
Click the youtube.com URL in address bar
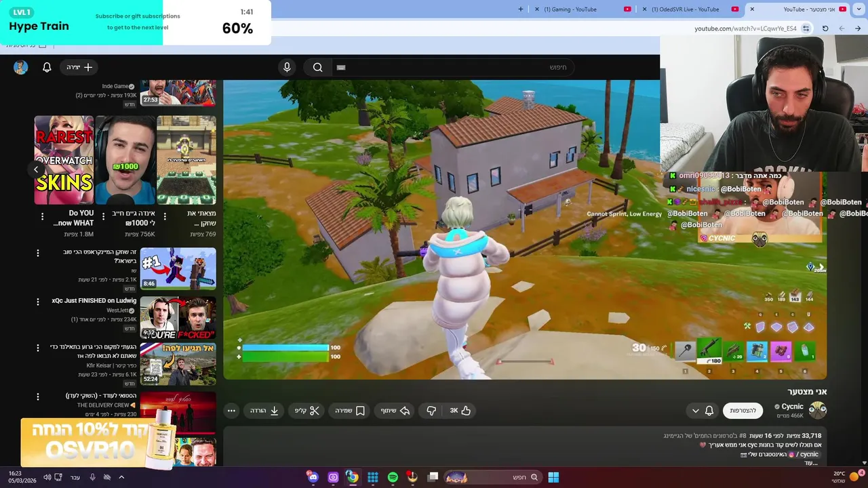(745, 28)
